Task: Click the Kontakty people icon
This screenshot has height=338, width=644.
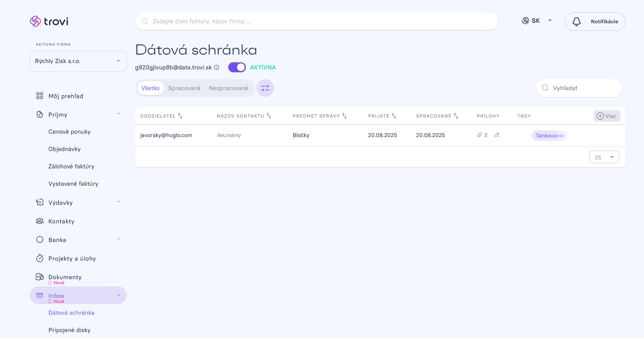Action: pyautogui.click(x=40, y=221)
